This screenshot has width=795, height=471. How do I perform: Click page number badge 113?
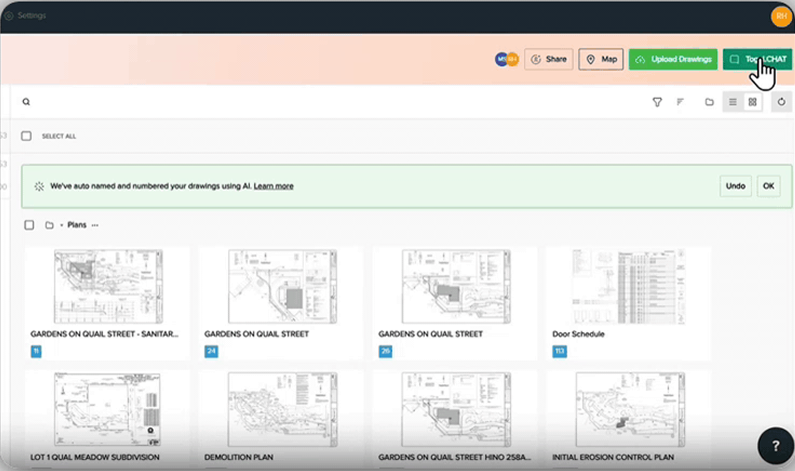tap(560, 351)
